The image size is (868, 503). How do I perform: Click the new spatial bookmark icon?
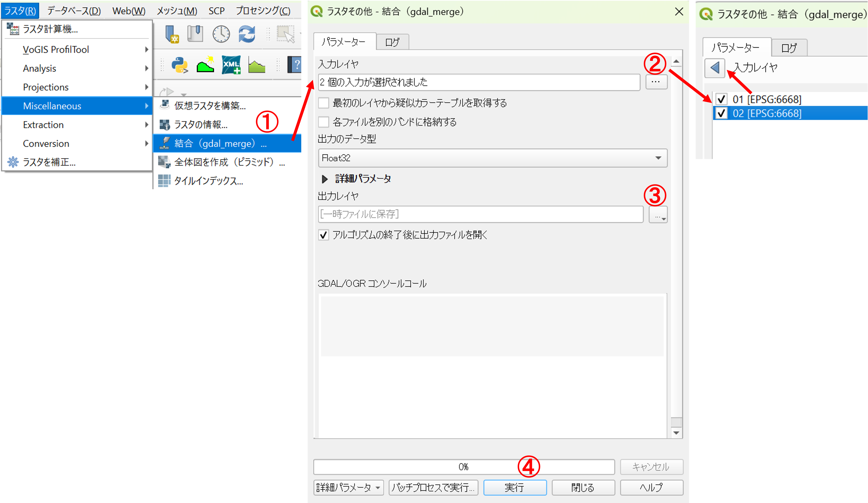[172, 34]
